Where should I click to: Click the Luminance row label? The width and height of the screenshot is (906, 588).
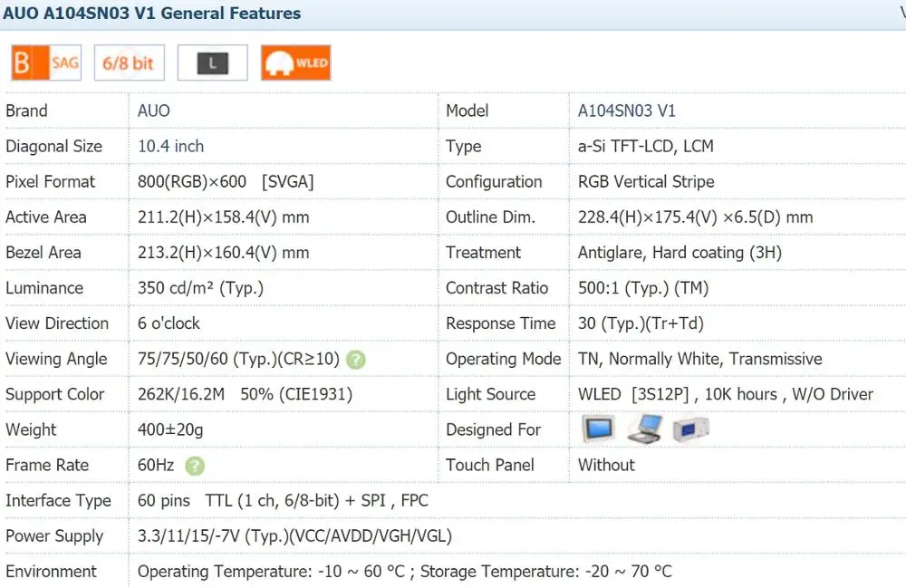coord(44,287)
